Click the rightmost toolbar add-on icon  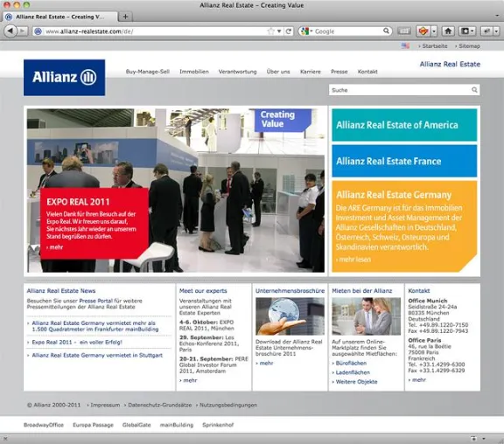tap(486, 31)
